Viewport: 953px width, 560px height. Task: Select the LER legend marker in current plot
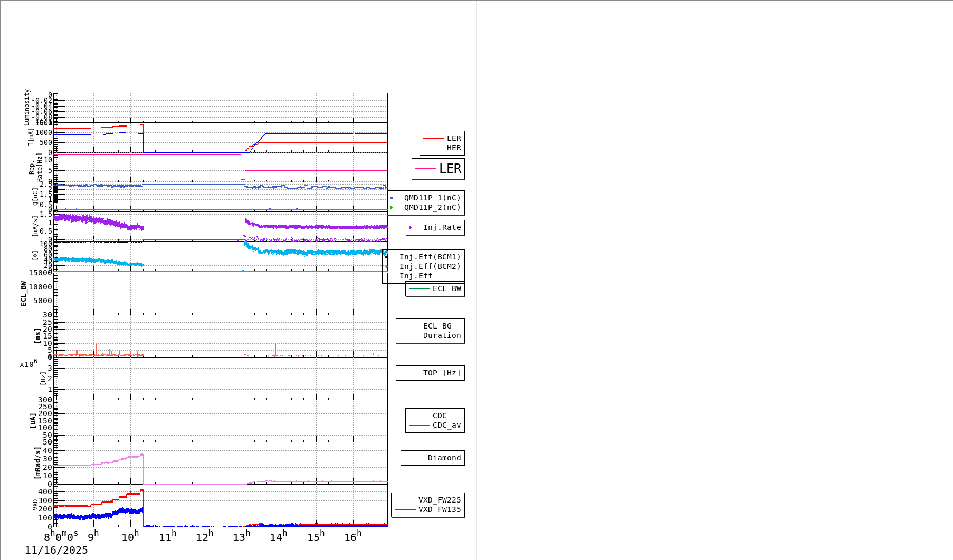coord(434,139)
